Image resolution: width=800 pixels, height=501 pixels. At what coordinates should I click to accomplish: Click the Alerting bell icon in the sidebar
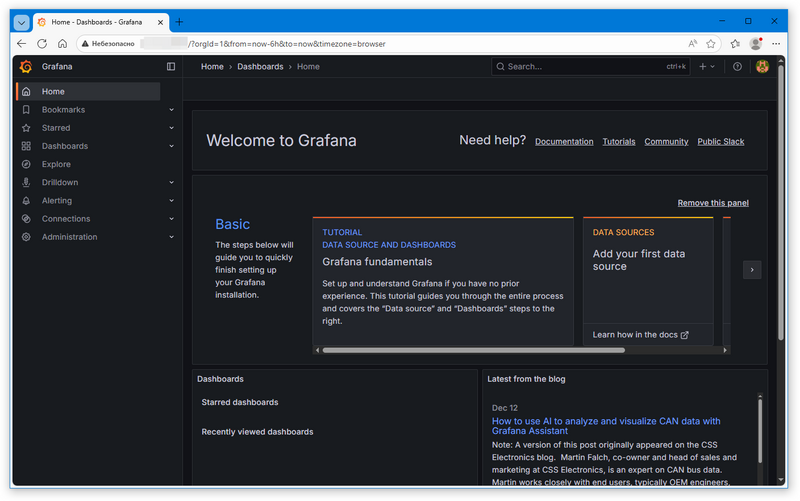pyautogui.click(x=26, y=201)
